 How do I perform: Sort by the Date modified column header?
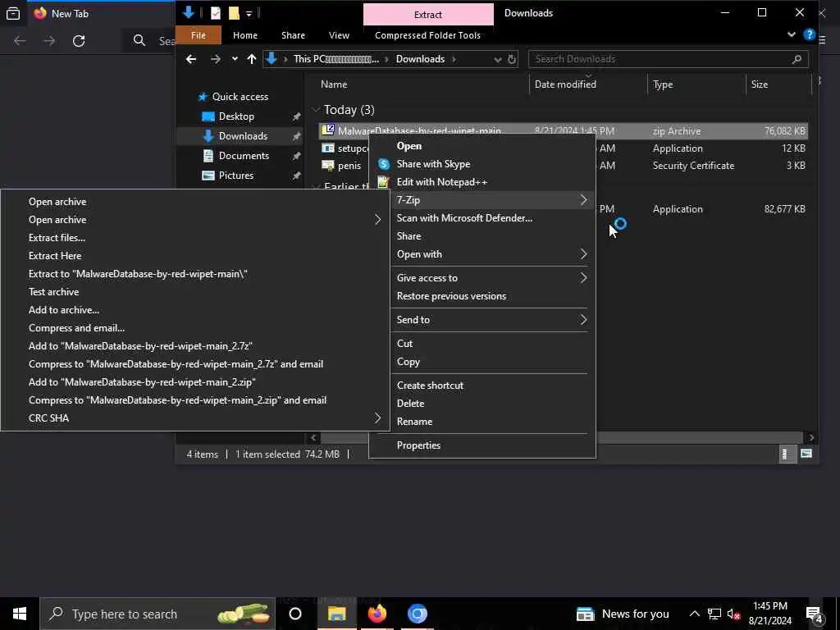(565, 84)
